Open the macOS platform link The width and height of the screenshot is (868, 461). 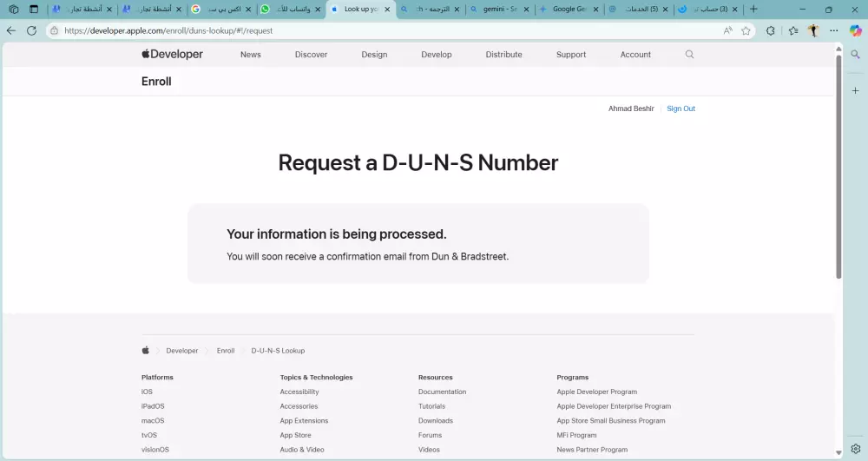[x=153, y=420]
